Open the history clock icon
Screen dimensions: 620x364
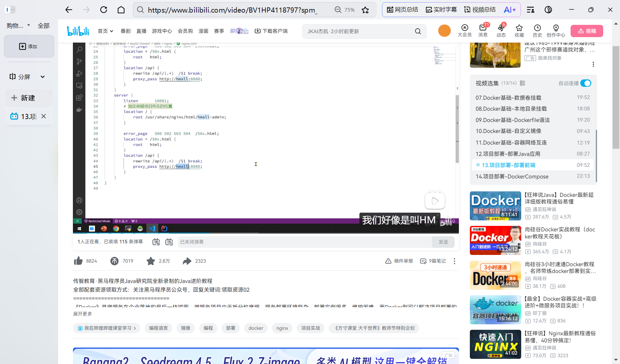537,28
